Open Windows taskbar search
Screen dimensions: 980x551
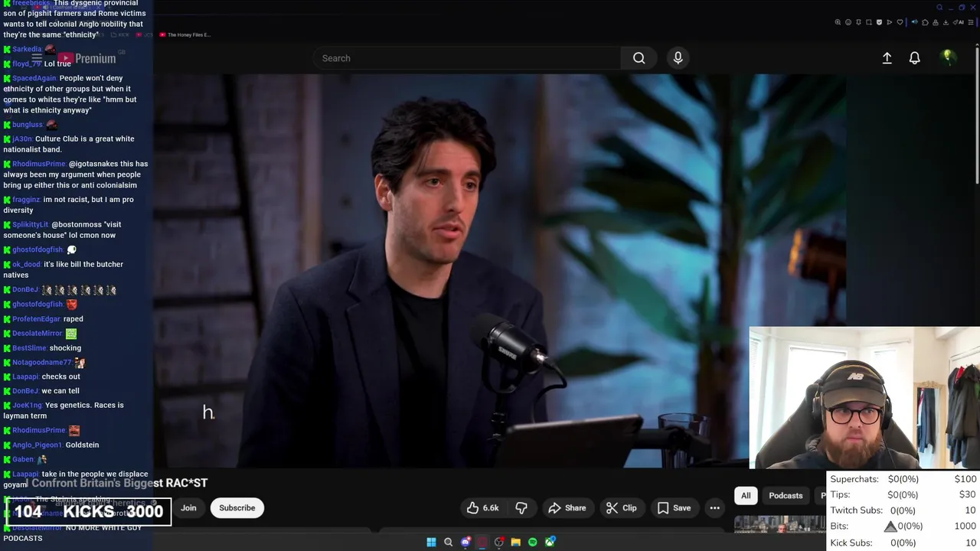click(x=448, y=542)
